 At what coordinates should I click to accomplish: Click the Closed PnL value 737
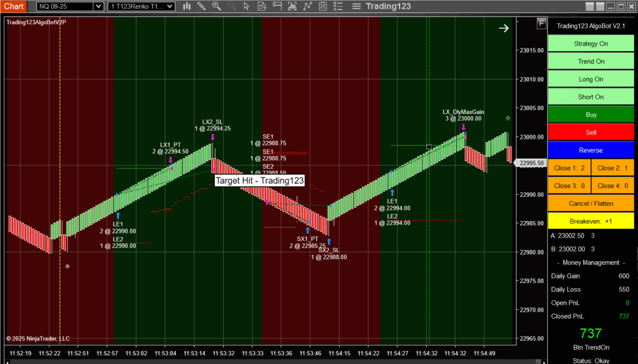624,316
